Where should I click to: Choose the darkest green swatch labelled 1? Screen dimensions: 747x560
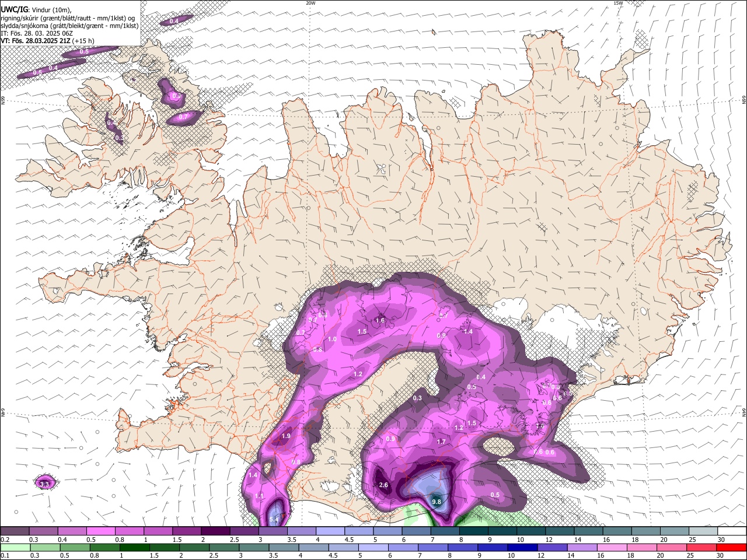[x=134, y=547]
